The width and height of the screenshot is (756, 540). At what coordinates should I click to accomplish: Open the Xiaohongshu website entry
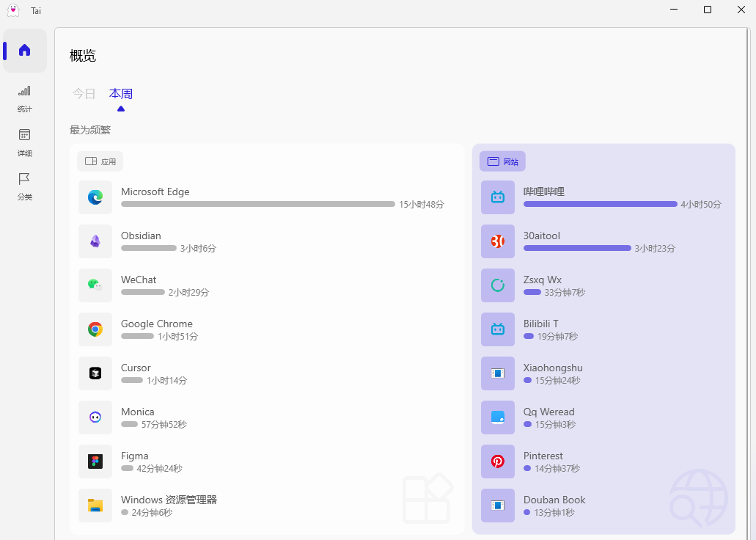pyautogui.click(x=553, y=368)
